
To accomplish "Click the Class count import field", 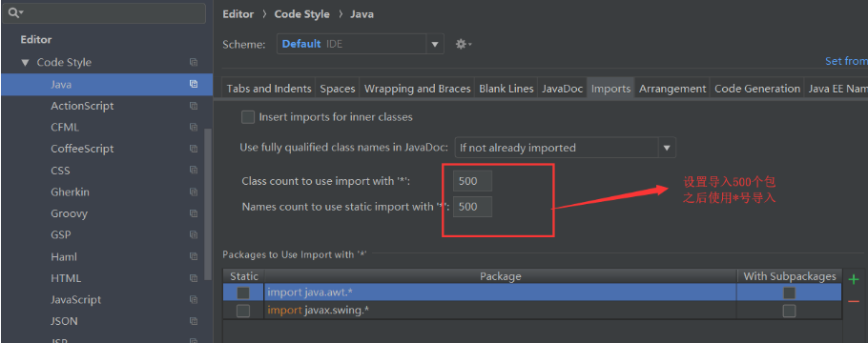I will click(472, 181).
